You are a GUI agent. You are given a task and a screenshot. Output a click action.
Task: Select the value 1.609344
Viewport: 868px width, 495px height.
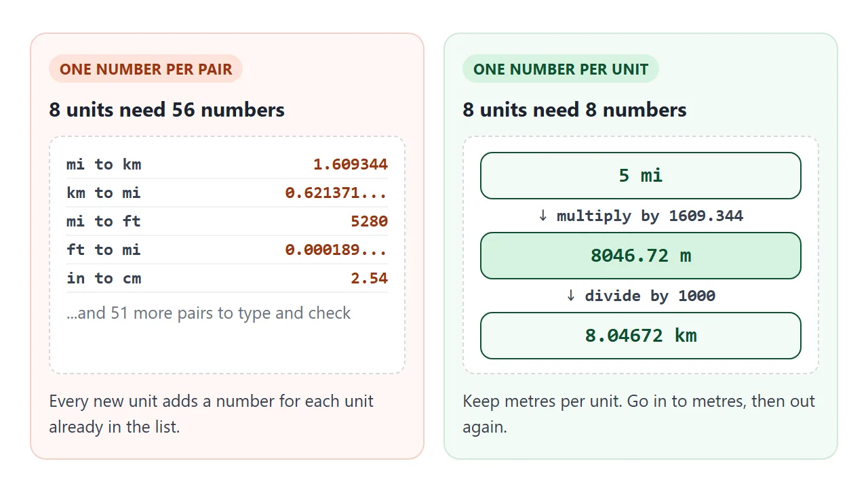pos(351,164)
